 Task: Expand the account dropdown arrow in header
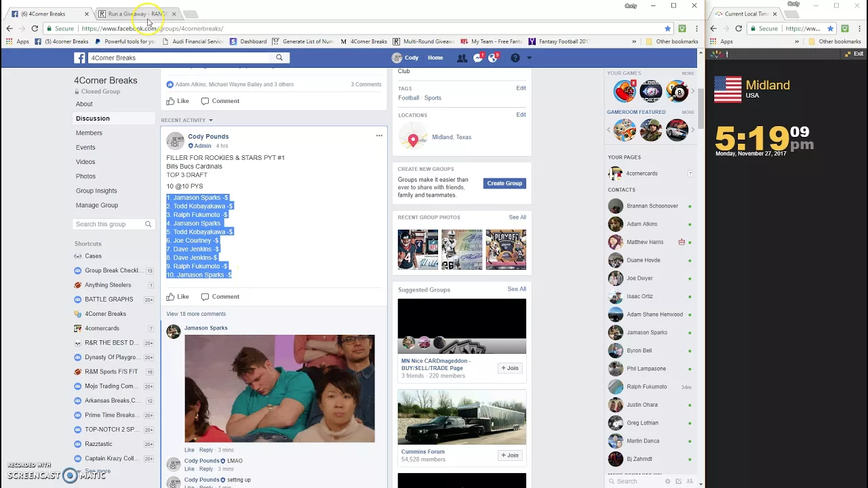tap(530, 58)
